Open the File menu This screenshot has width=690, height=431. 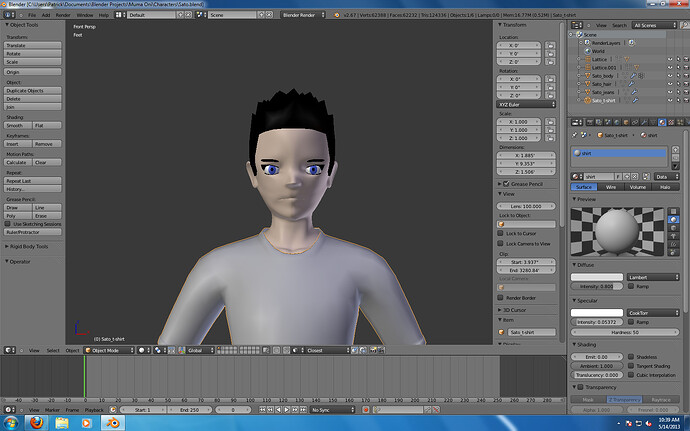[32, 15]
